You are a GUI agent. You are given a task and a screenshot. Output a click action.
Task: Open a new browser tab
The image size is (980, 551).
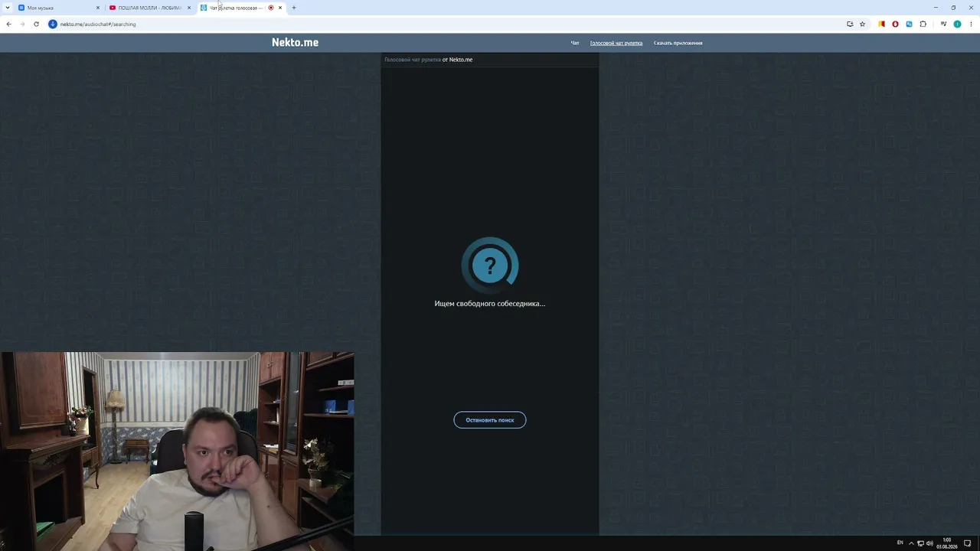tap(294, 8)
